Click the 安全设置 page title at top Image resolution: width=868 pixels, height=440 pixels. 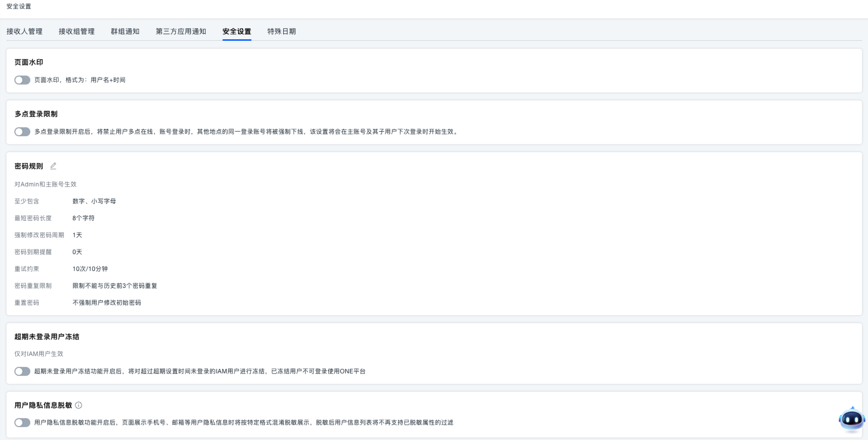click(x=19, y=6)
